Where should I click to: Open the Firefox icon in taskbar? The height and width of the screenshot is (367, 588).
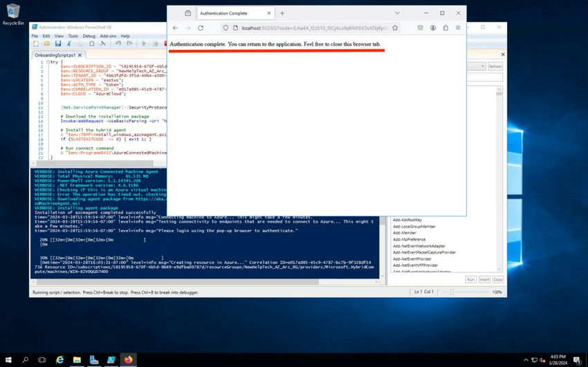[128, 360]
